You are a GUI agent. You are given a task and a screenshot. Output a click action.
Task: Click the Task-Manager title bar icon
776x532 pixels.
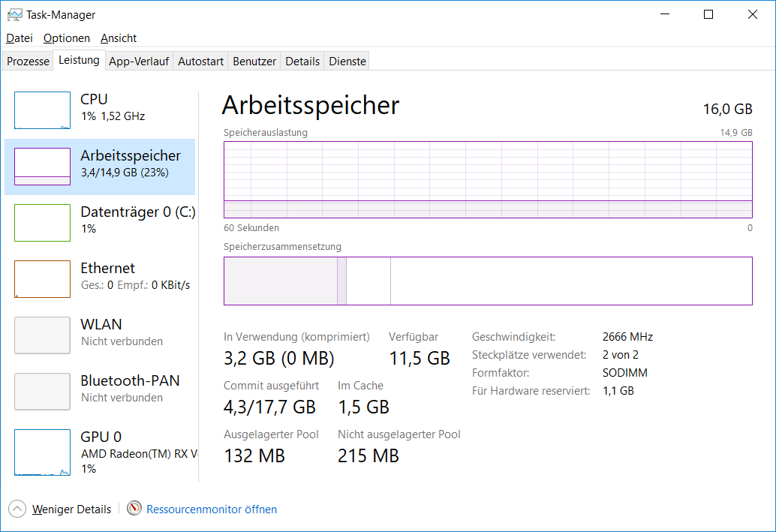pyautogui.click(x=14, y=15)
